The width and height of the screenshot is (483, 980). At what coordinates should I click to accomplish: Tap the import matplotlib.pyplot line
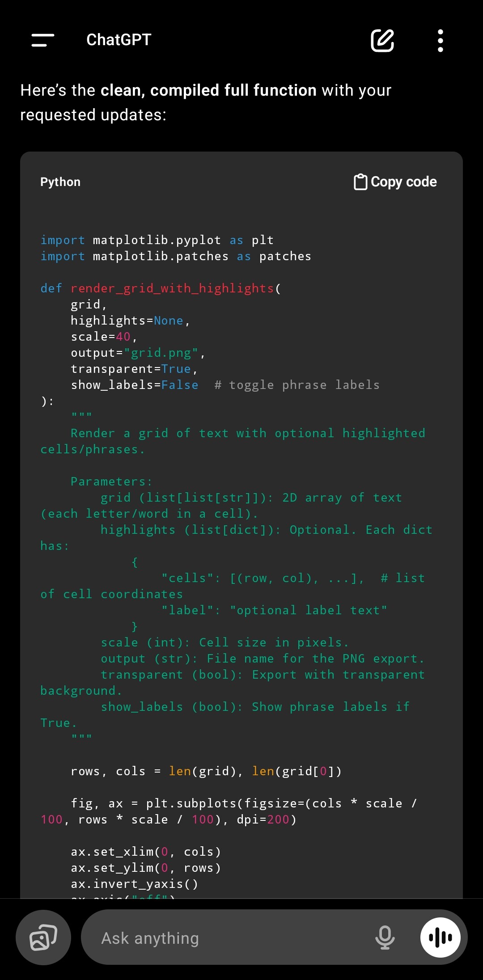157,240
